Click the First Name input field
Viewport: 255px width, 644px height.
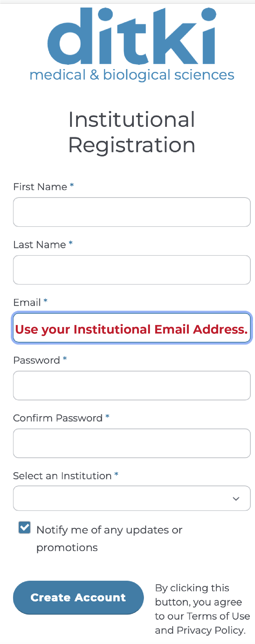tap(132, 212)
